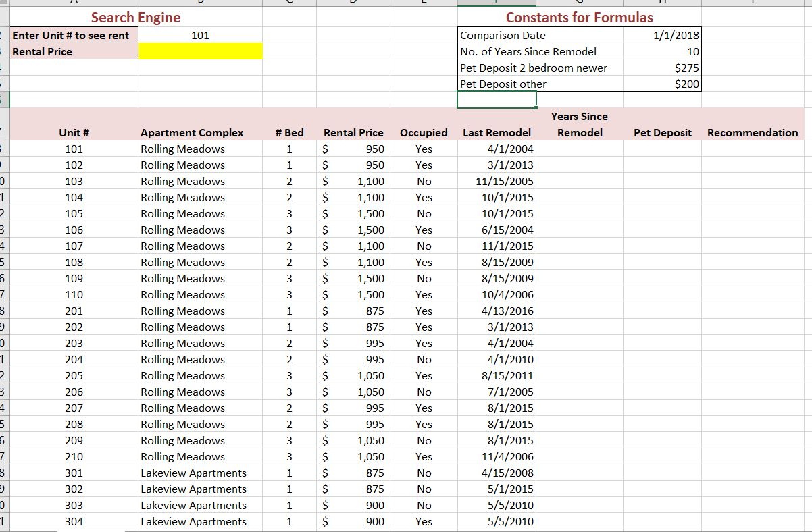Click the Comparison Date label
The image size is (812, 532).
pyautogui.click(x=503, y=35)
